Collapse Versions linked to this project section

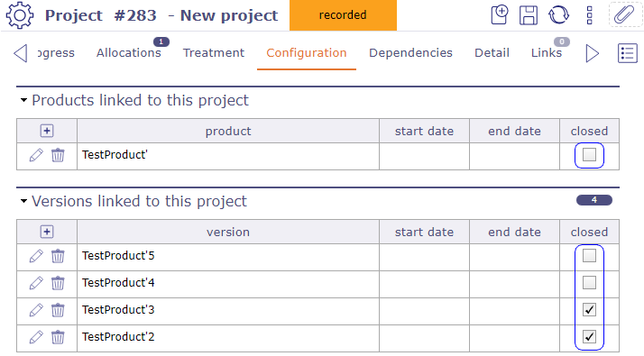tap(23, 201)
